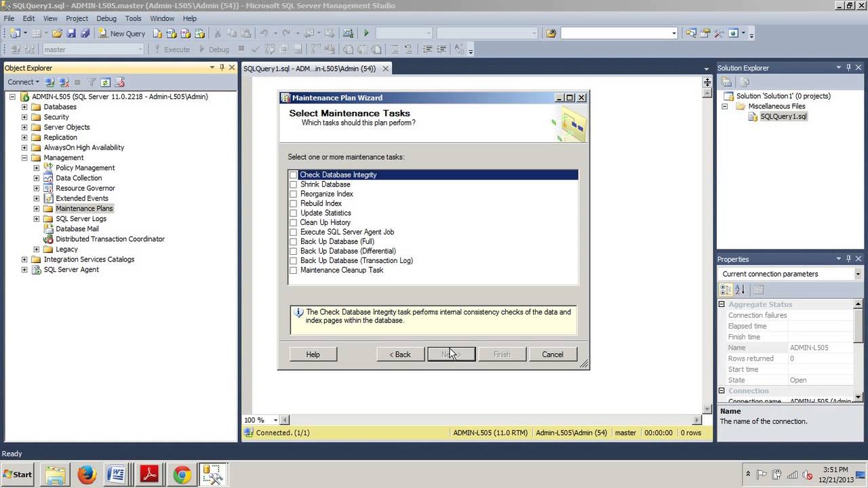Click the Categorized view icon in Properties
This screenshot has width=868, height=488.
pyautogui.click(x=726, y=289)
